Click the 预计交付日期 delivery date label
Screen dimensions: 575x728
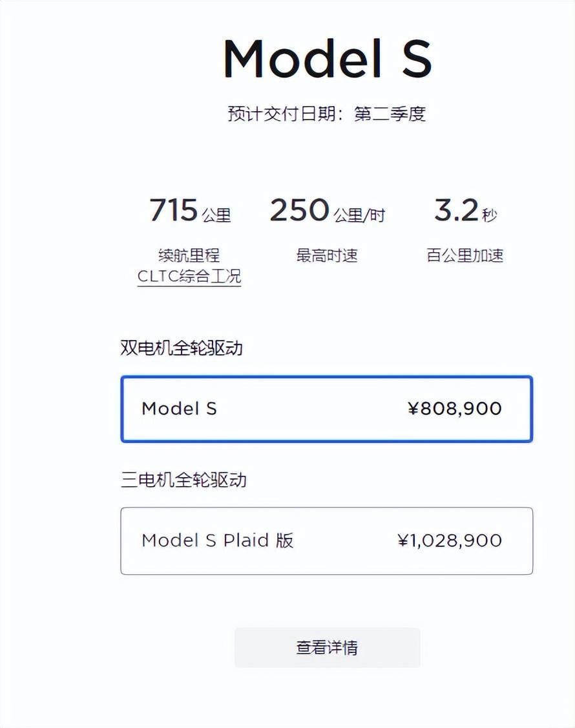(282, 114)
